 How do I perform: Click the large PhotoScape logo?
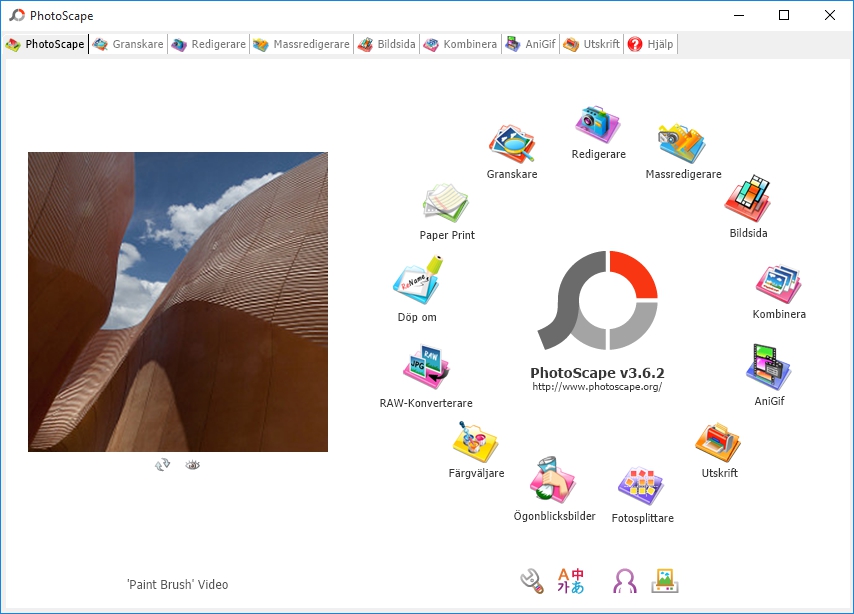597,300
